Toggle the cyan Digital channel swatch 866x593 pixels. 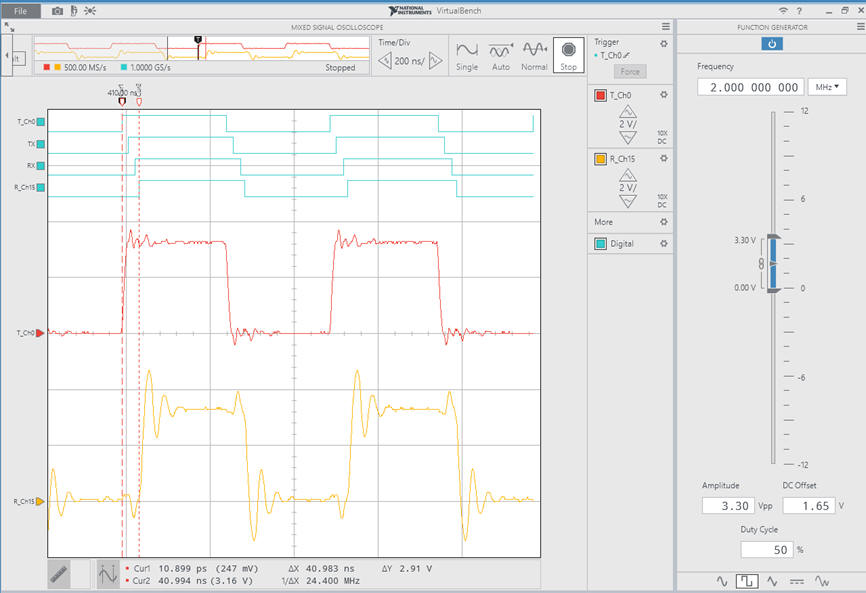coord(600,243)
